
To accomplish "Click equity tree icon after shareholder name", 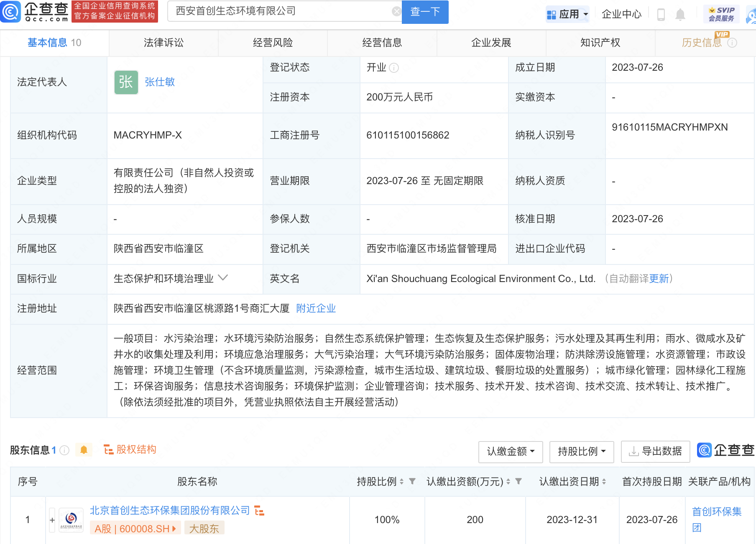I will (259, 511).
